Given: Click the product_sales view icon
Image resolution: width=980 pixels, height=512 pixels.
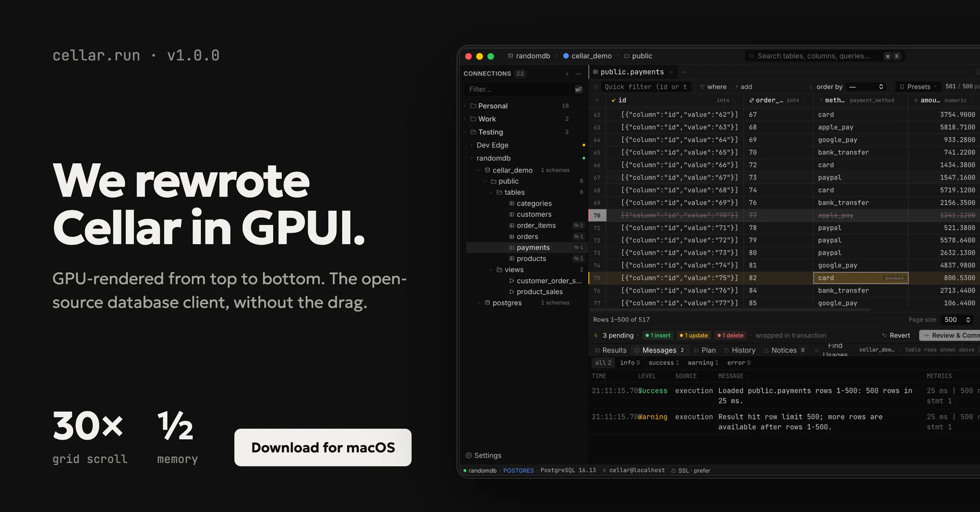Looking at the screenshot, I should coord(512,292).
